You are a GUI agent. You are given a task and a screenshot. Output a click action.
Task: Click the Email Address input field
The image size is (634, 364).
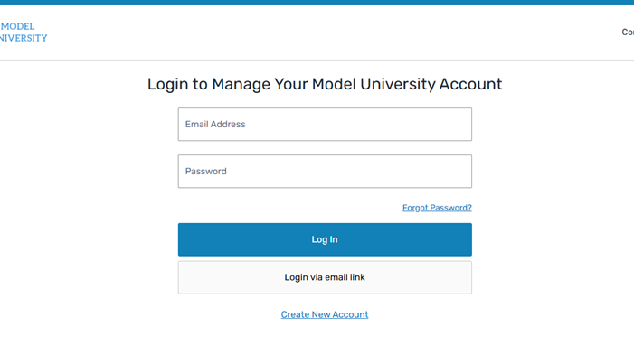[325, 125]
